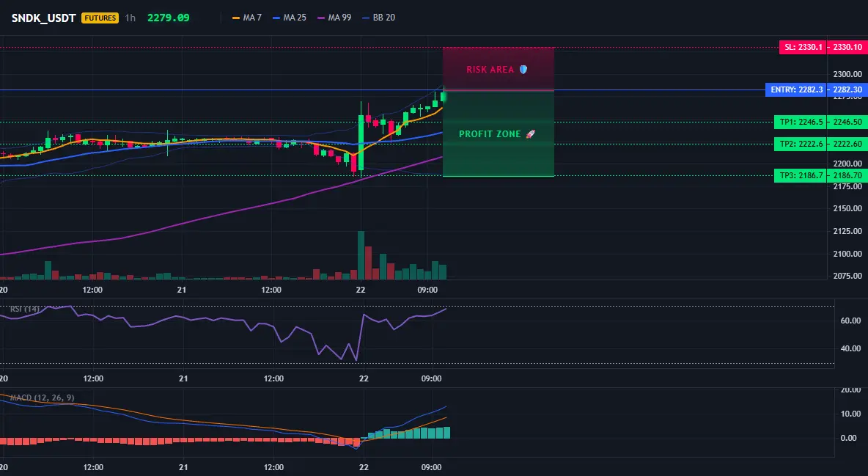
Task: Toggle the MA 7 legend item
Action: [247, 18]
